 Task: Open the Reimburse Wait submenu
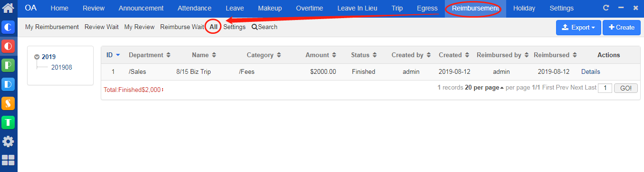click(x=182, y=27)
